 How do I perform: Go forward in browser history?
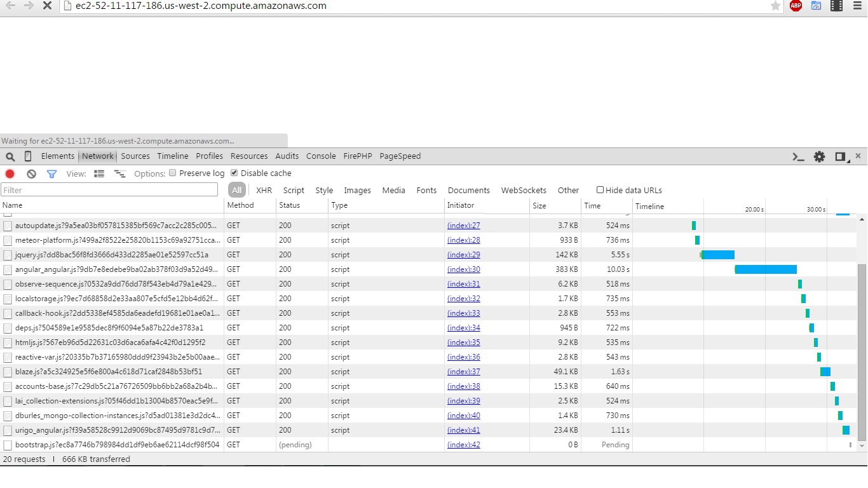(x=29, y=6)
